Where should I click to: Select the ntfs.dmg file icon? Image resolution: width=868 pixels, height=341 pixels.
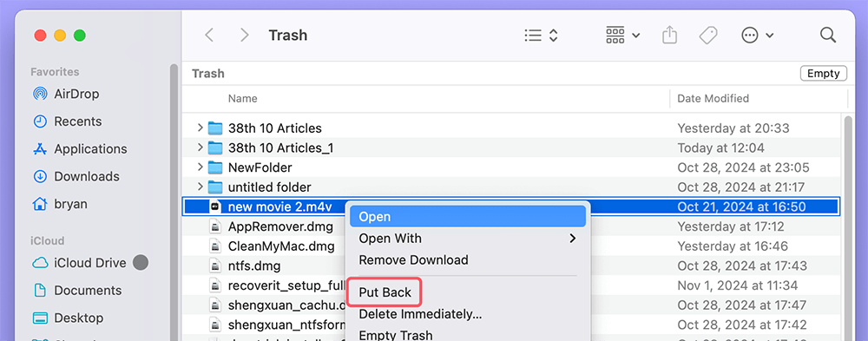[215, 266]
